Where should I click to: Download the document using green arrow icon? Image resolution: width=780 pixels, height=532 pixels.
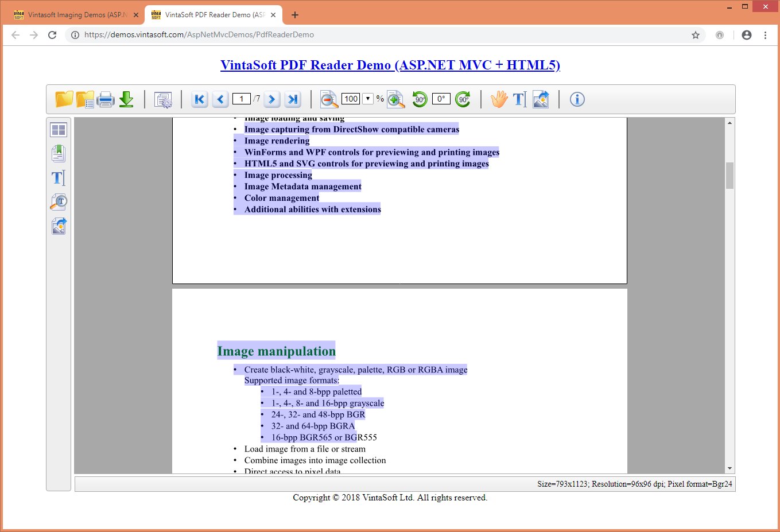(x=126, y=99)
